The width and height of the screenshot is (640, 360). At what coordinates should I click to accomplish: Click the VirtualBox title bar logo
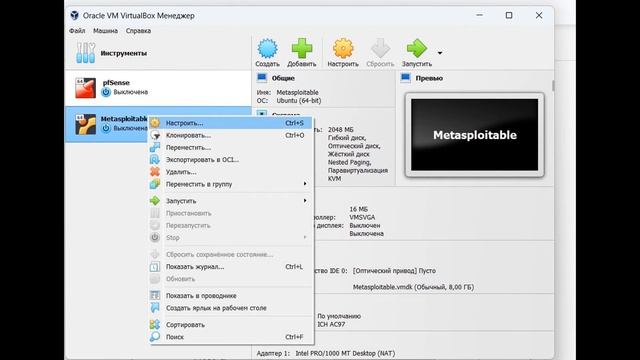pos(74,16)
